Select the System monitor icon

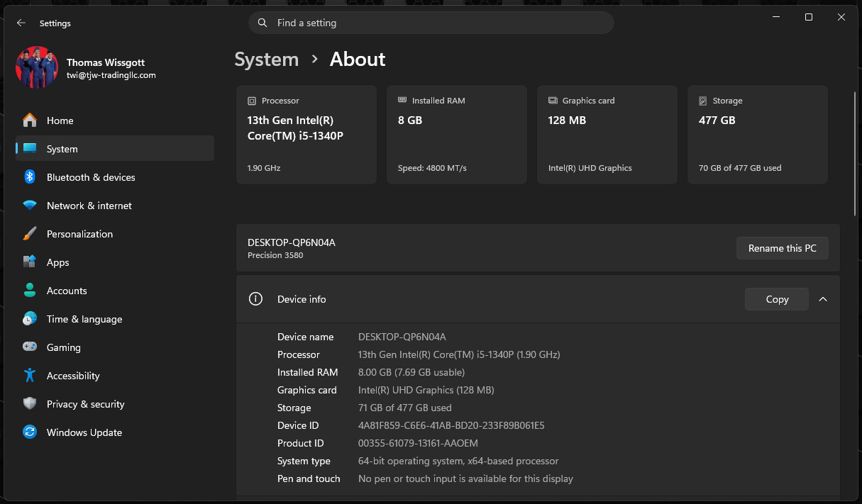[x=30, y=149]
